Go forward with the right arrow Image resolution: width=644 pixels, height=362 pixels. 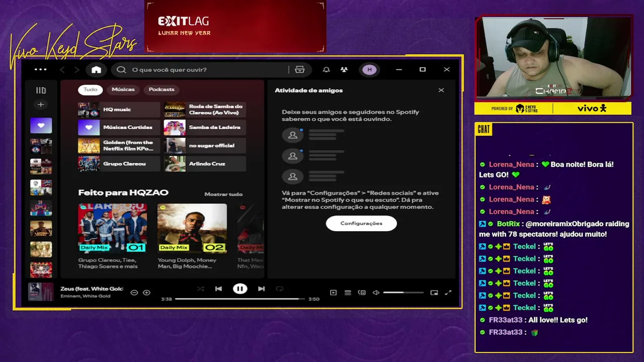77,69
